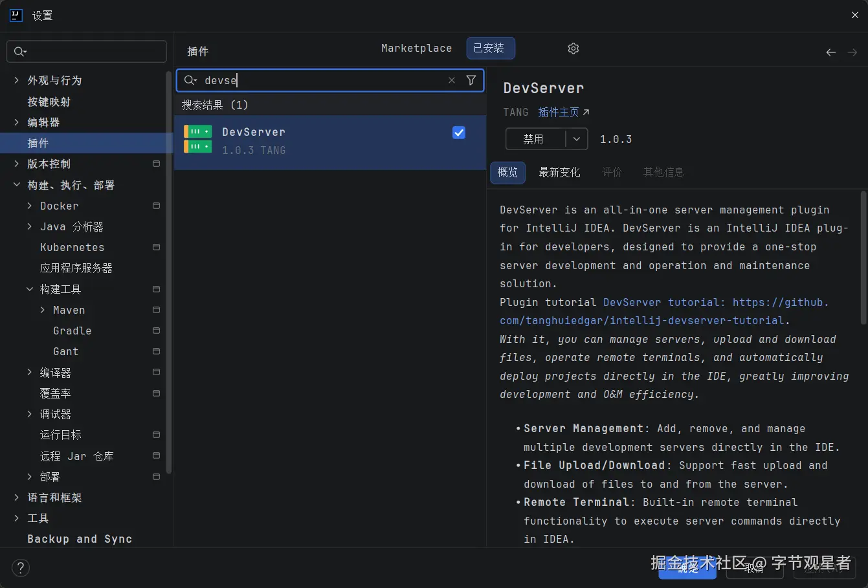Expand the 编辑器 tree node

click(17, 122)
